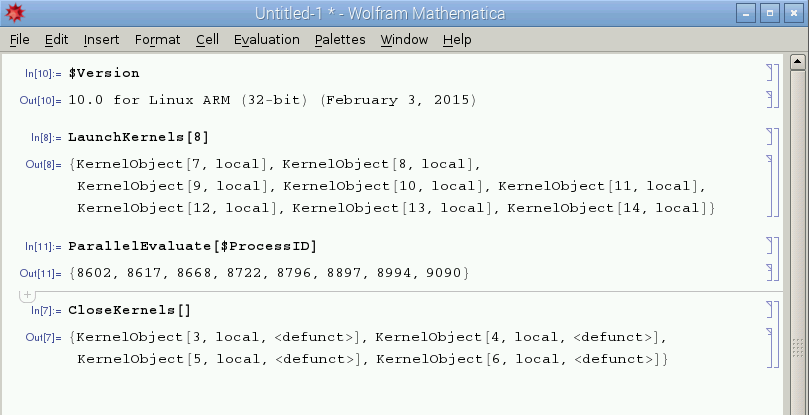Open the Cell menu
Image resolution: width=809 pixels, height=415 pixels.
207,40
